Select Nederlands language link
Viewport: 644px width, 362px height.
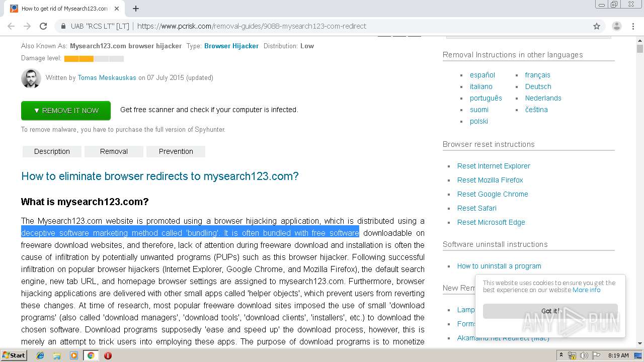543,98
